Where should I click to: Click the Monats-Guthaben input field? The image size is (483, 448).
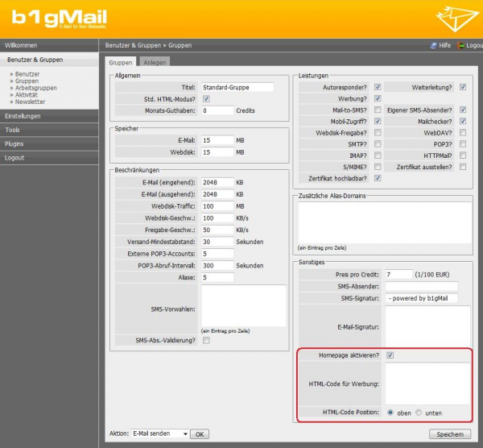(217, 110)
